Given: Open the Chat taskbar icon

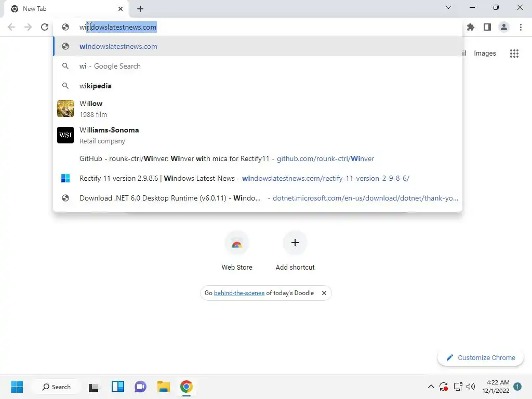Looking at the screenshot, I should [x=140, y=387].
